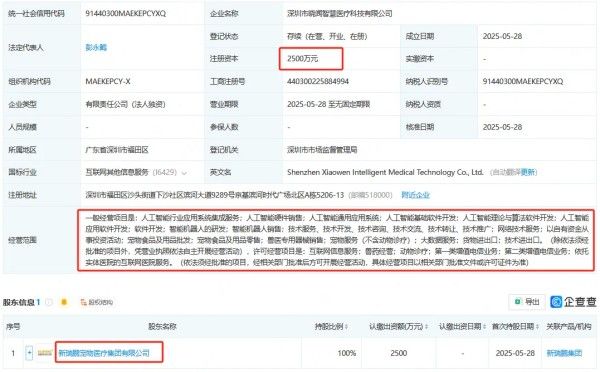This screenshot has height=372, width=600.
Task: Click the 股东名称 column header
Action: 162,326
